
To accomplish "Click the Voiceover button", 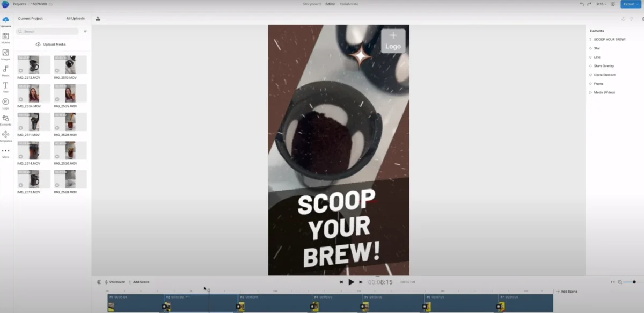I will (x=114, y=282).
